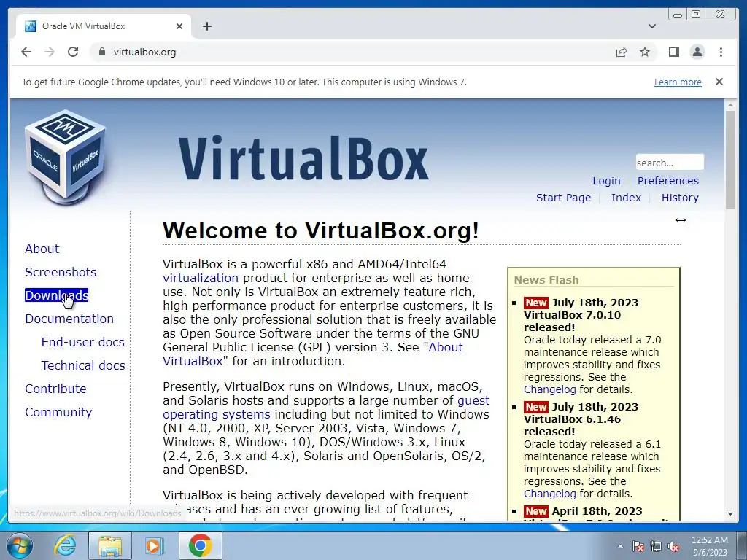Click the page scrollbar up arrow

[730, 105]
